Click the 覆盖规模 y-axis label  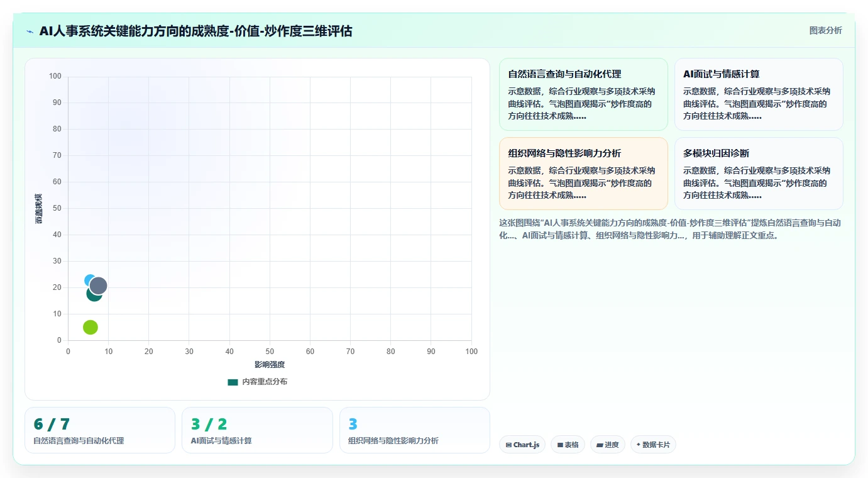tap(38, 209)
